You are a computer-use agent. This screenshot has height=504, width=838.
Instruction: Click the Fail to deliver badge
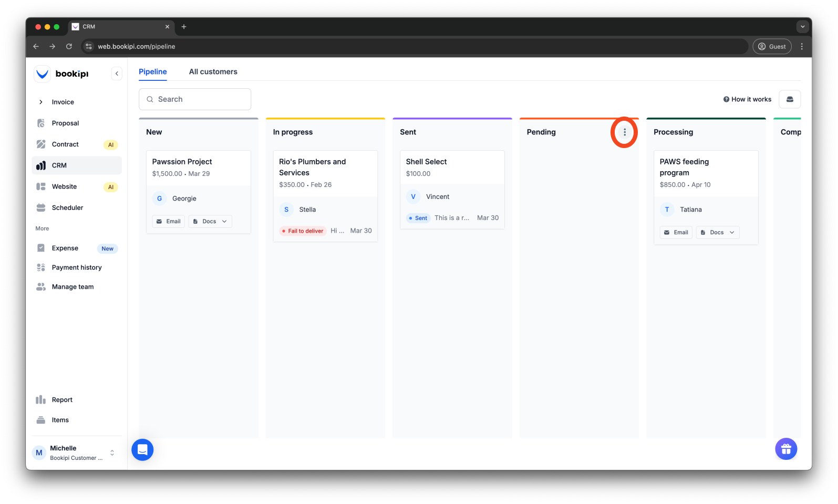(x=303, y=231)
